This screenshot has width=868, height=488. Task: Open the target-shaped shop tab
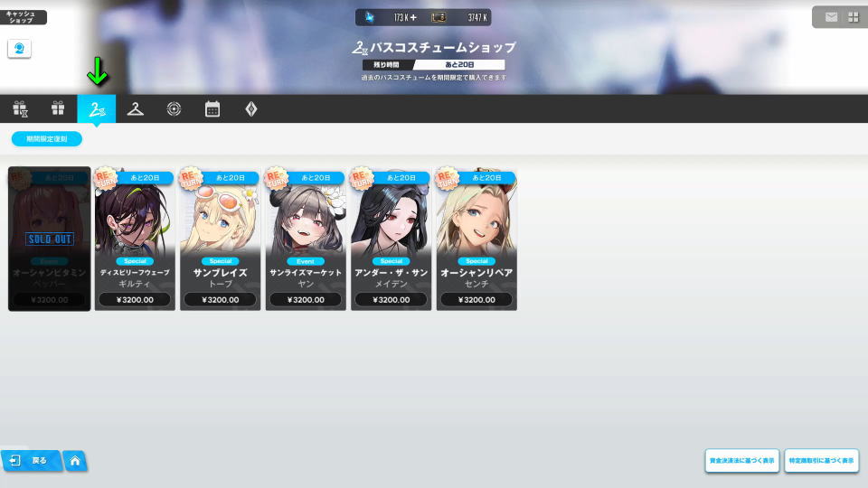[x=174, y=108]
